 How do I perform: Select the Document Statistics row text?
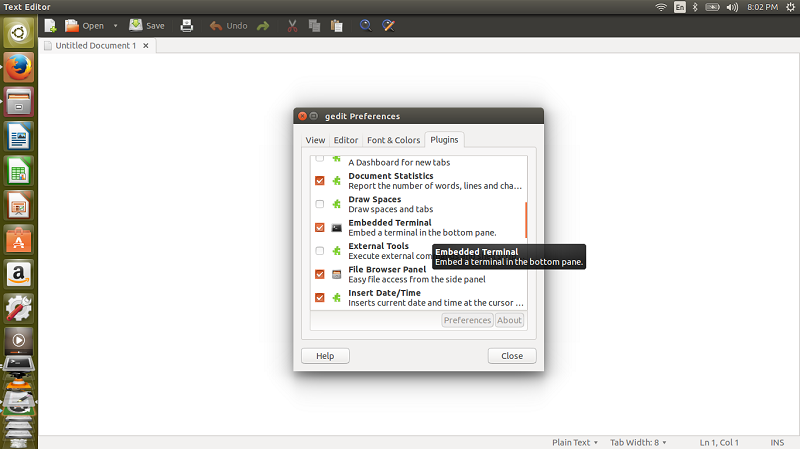coord(435,181)
